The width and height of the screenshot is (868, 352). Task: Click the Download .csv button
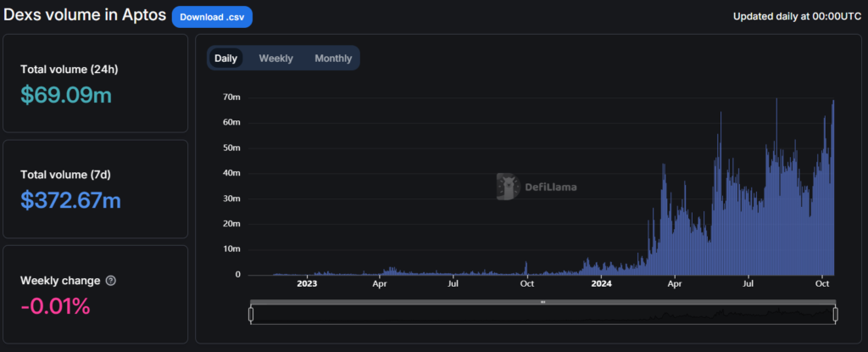212,16
